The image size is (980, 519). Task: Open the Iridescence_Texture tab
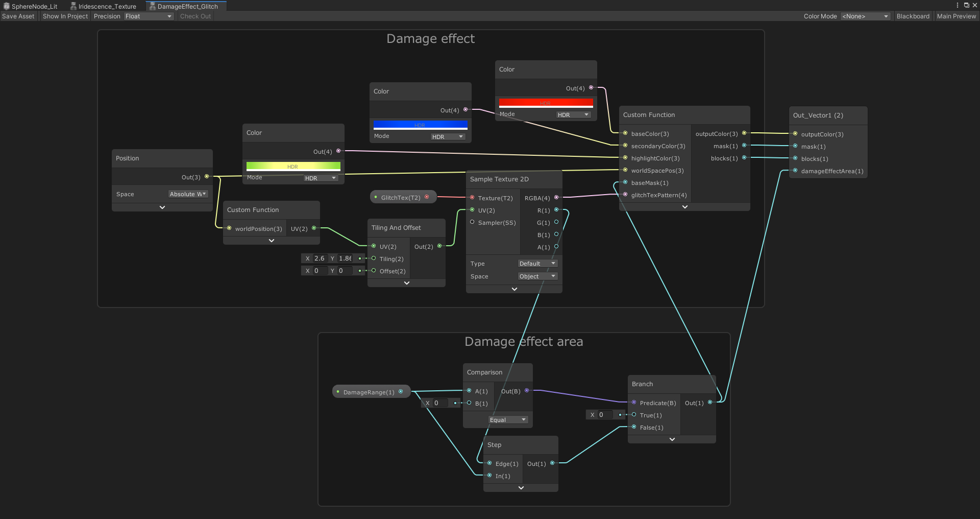pyautogui.click(x=104, y=6)
